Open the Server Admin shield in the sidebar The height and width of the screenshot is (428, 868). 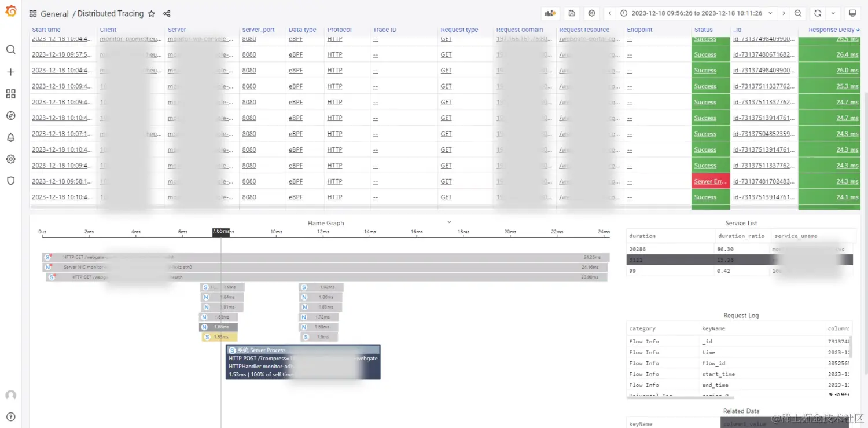click(10, 181)
